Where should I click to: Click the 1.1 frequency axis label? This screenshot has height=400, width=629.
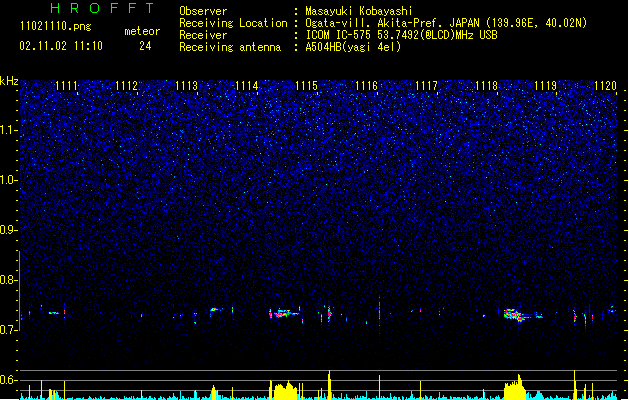click(8, 130)
